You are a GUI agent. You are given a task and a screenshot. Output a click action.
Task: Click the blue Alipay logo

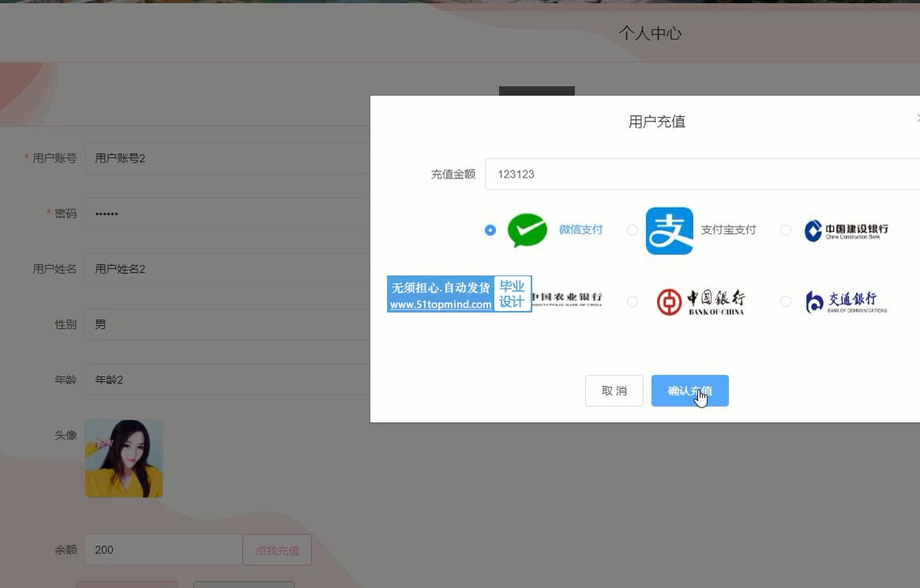pos(669,230)
